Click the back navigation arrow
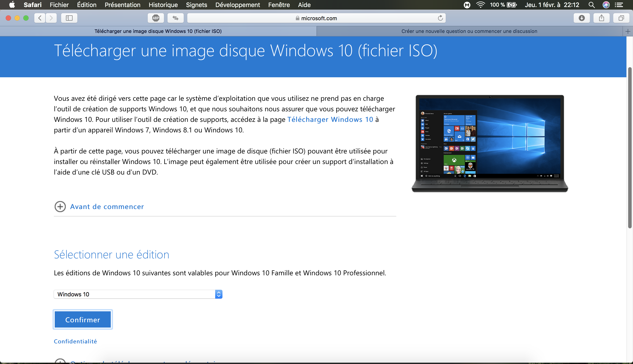633x364 pixels. point(40,18)
